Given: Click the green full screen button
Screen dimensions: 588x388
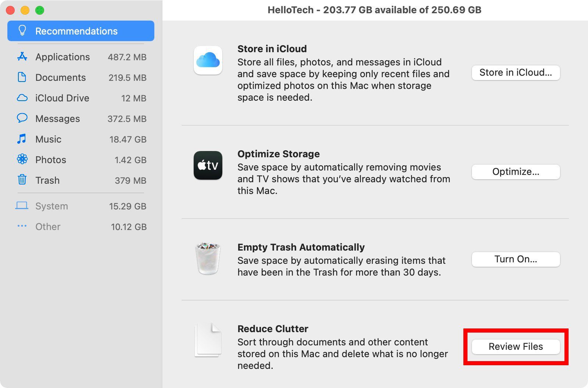Looking at the screenshot, I should click(x=40, y=10).
